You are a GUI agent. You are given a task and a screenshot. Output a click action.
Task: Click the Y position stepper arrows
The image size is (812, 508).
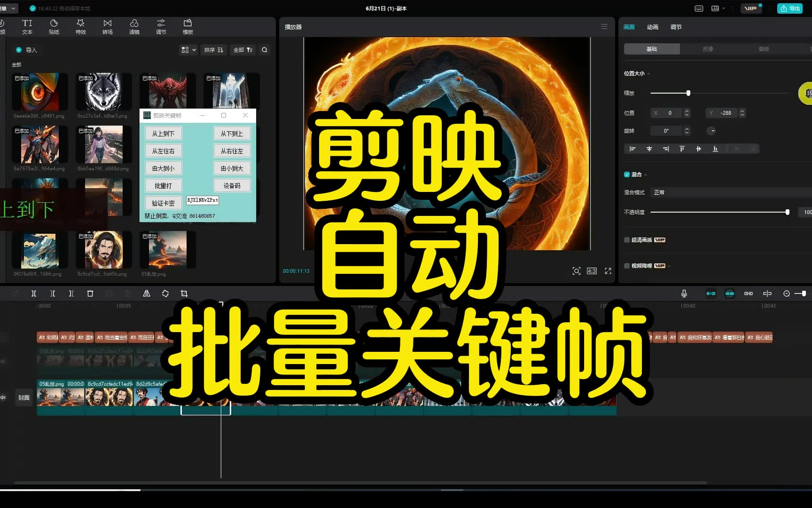pos(742,113)
